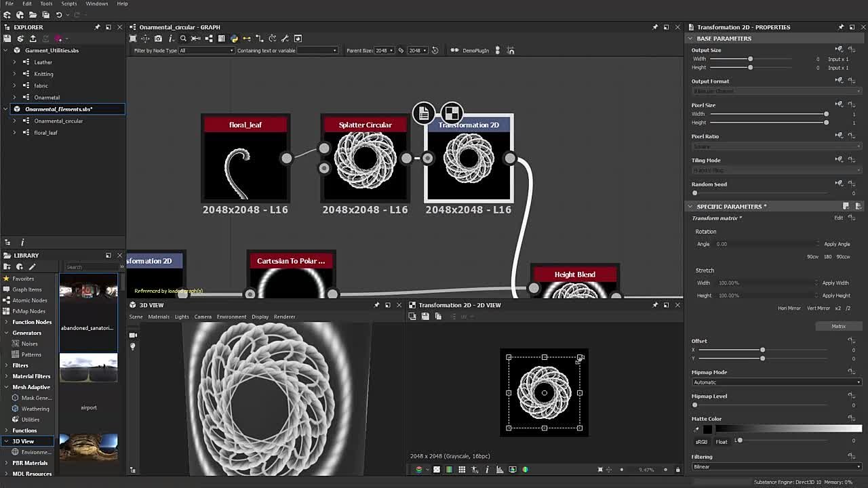Image resolution: width=868 pixels, height=488 pixels.
Task: Select the Splatter Circular node thumbnail
Action: [365, 159]
